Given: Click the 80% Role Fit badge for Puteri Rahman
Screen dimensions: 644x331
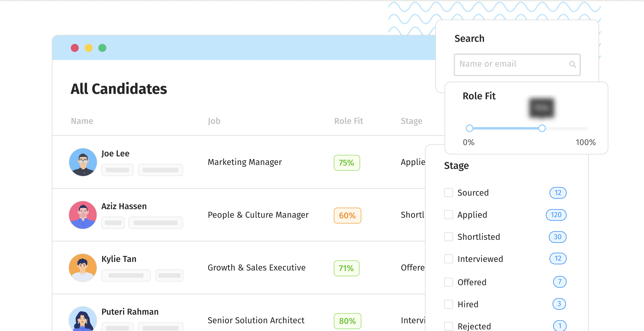Looking at the screenshot, I should click(x=347, y=320).
